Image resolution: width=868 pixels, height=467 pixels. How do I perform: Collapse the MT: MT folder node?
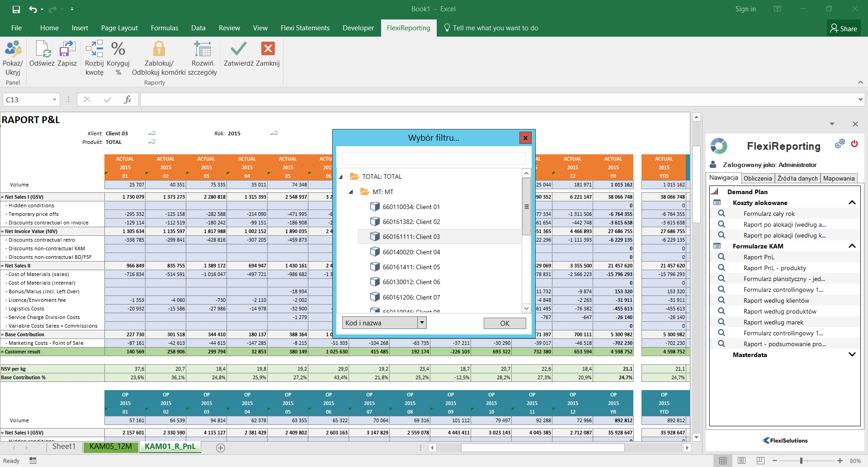coord(351,192)
